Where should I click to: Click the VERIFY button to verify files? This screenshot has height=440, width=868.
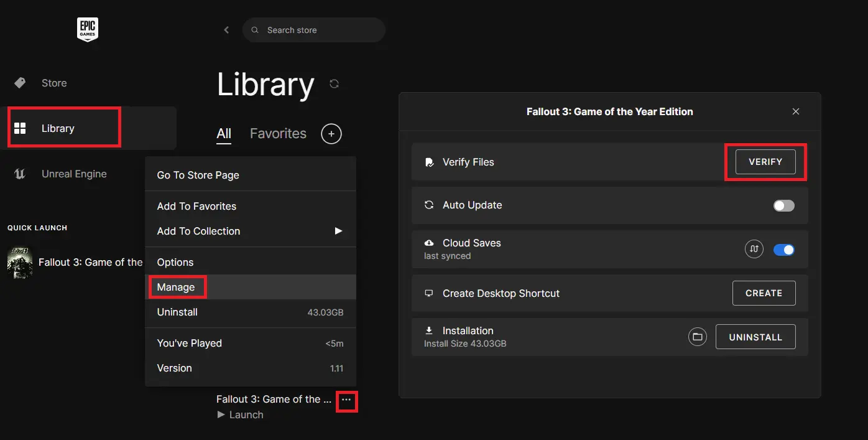(765, 161)
